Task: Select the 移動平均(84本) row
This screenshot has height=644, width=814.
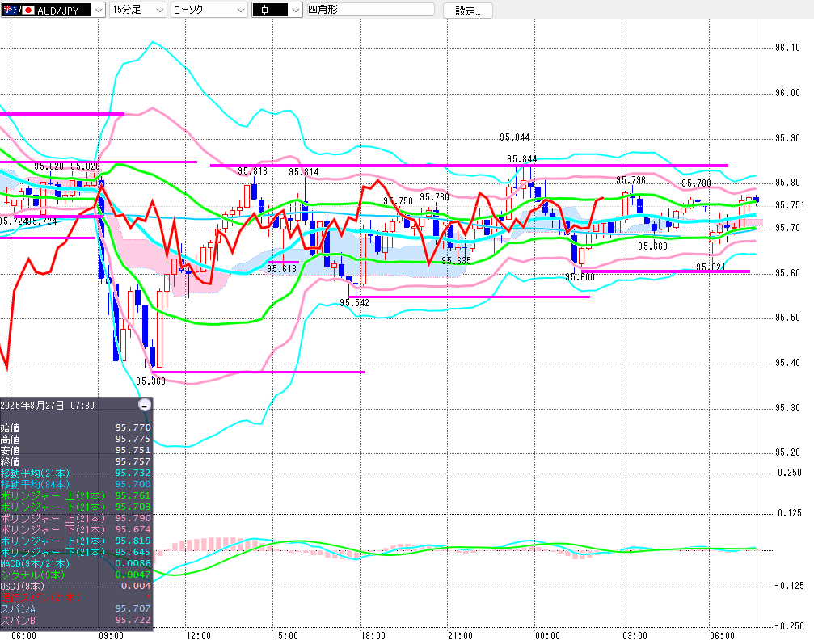Action: 76,485
